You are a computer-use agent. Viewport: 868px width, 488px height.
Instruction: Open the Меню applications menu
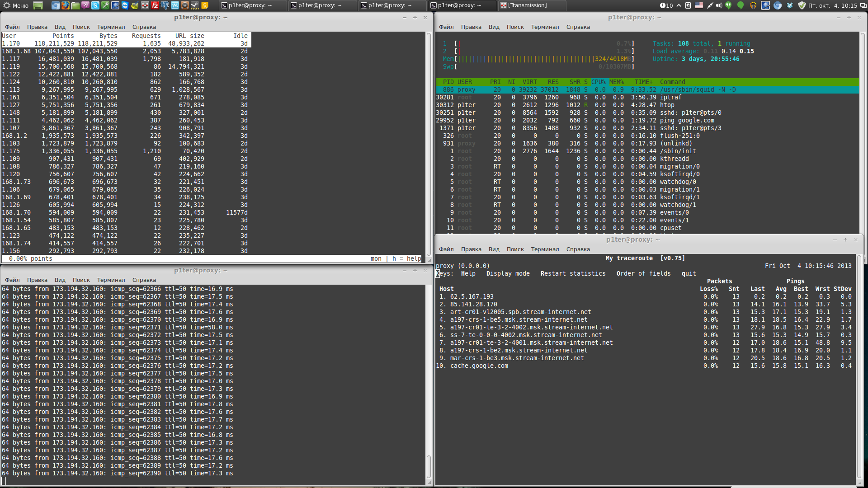pos(16,5)
